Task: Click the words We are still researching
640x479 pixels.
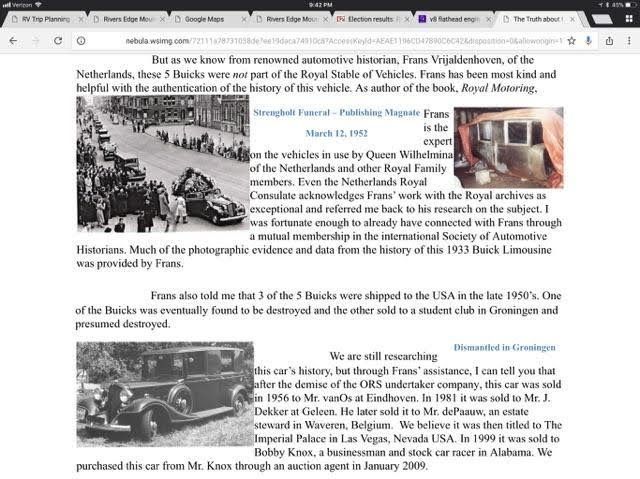Action: [x=383, y=356]
